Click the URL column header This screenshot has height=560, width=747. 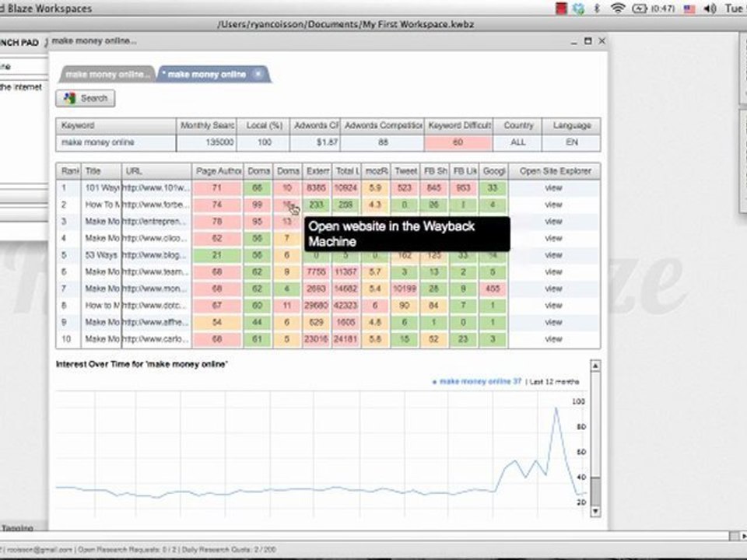coord(156,171)
